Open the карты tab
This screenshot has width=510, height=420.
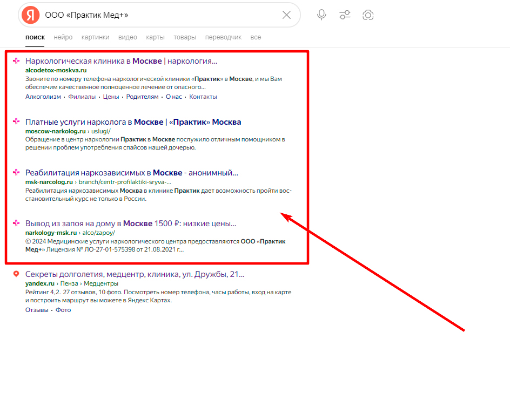155,37
